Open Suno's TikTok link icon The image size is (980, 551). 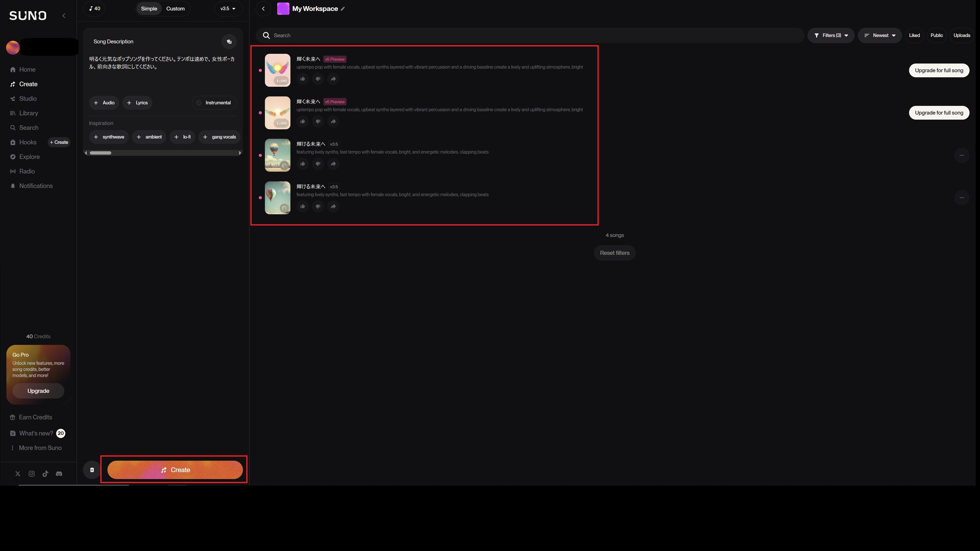click(x=45, y=474)
